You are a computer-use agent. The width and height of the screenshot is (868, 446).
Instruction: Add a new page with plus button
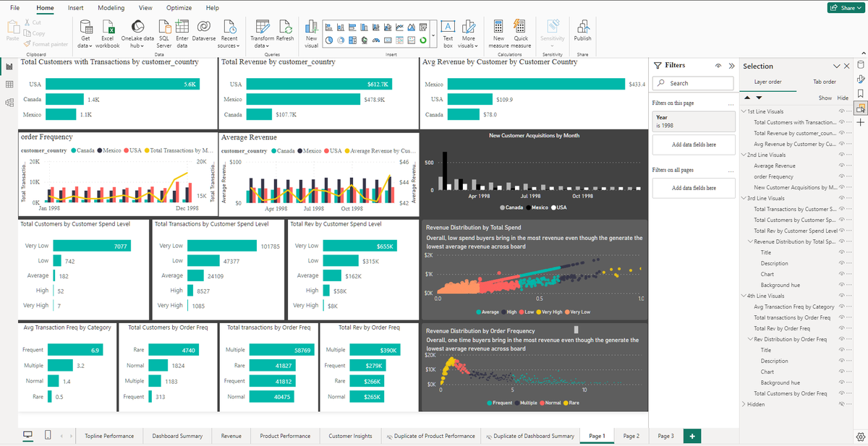click(692, 436)
